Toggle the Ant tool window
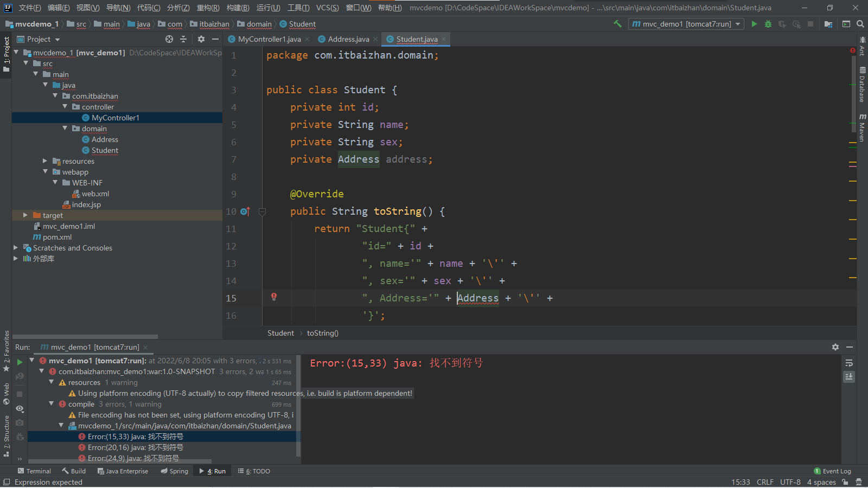This screenshot has width=868, height=488. 862,46
